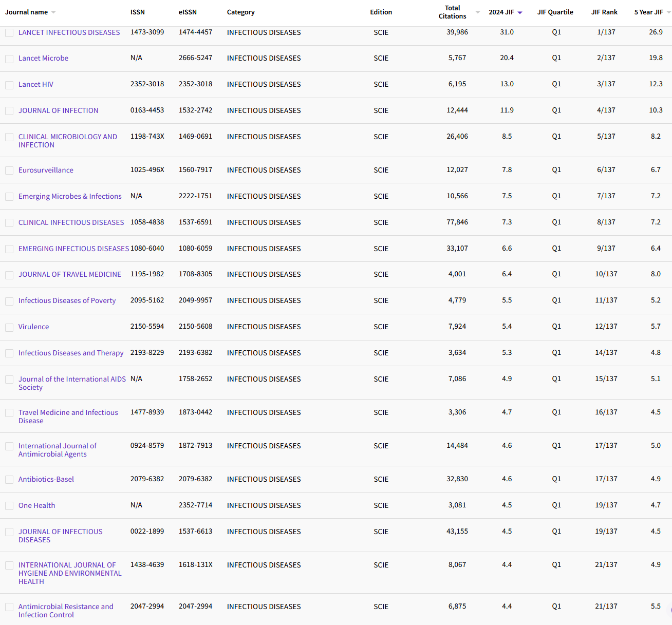This screenshot has width=672, height=625.
Task: Reverse the 2024 JIF sort order
Action: point(521,11)
